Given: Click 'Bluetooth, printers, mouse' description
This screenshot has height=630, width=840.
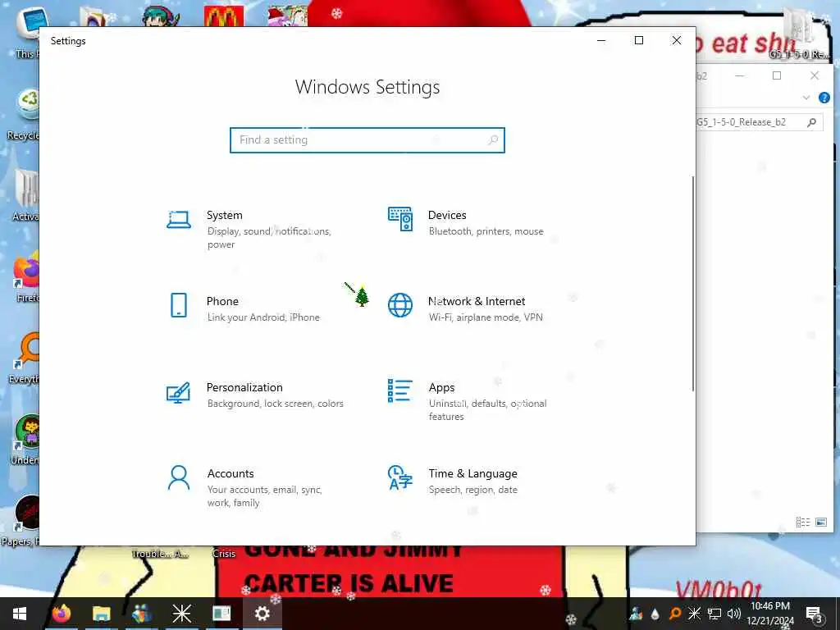Looking at the screenshot, I should [x=486, y=231].
